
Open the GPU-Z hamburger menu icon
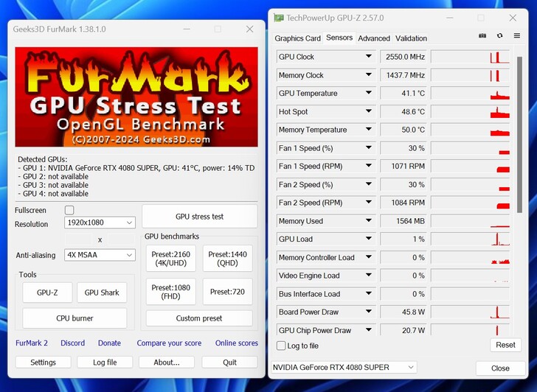(x=516, y=35)
